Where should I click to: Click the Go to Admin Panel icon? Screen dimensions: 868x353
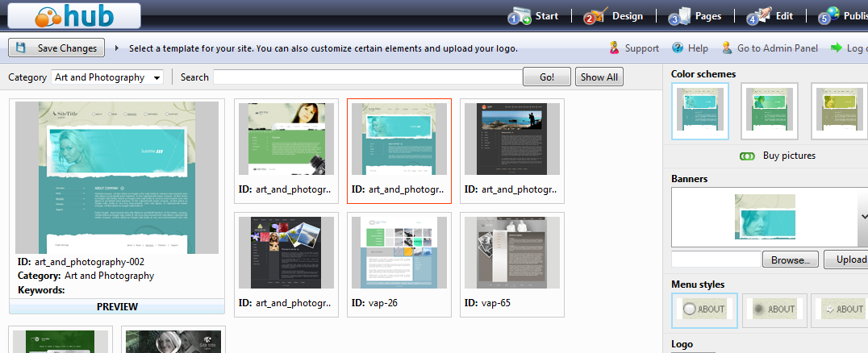click(x=727, y=48)
